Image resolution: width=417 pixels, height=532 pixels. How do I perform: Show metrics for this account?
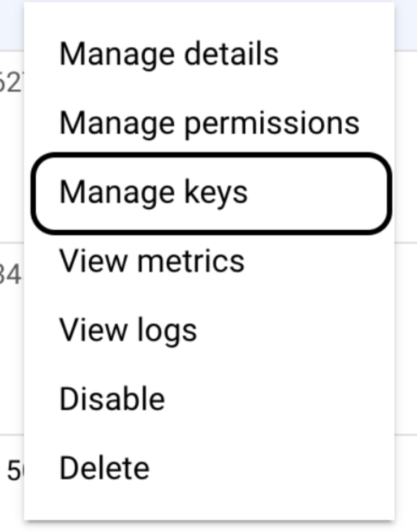click(151, 261)
